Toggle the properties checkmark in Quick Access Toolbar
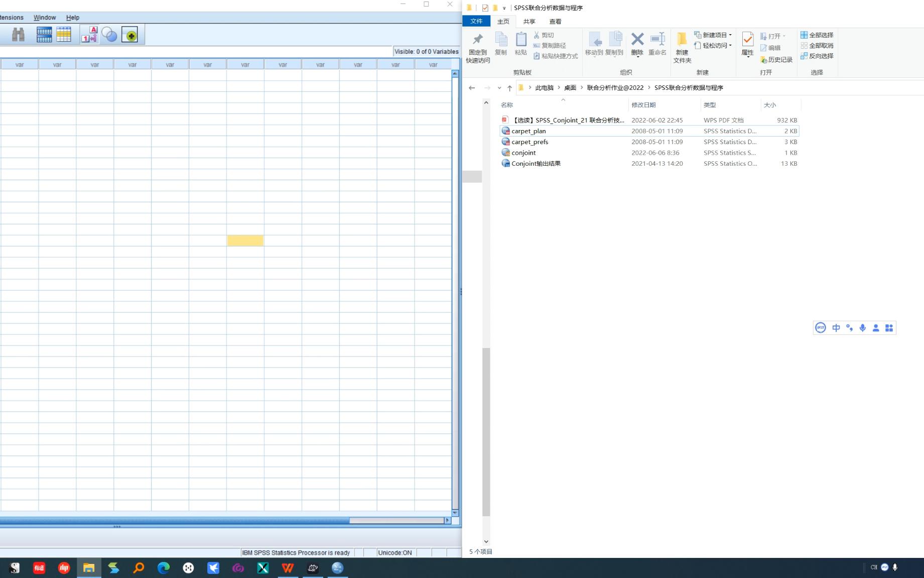 tap(485, 8)
